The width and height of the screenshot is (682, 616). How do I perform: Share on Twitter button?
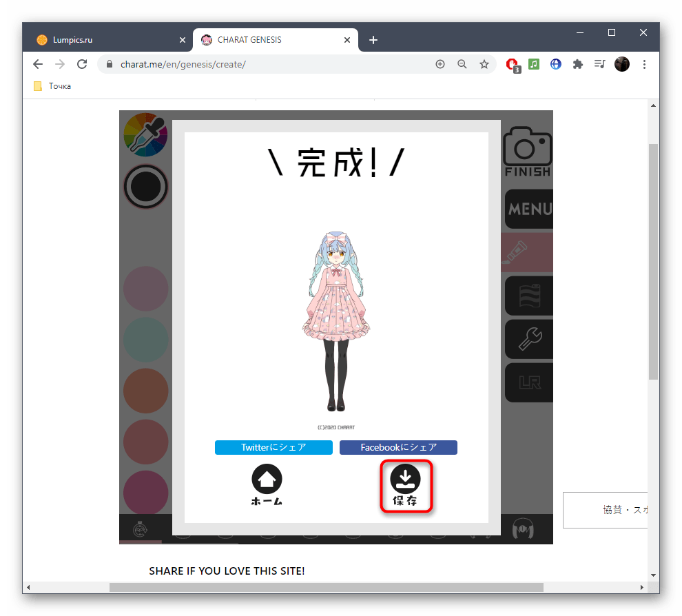point(273,448)
